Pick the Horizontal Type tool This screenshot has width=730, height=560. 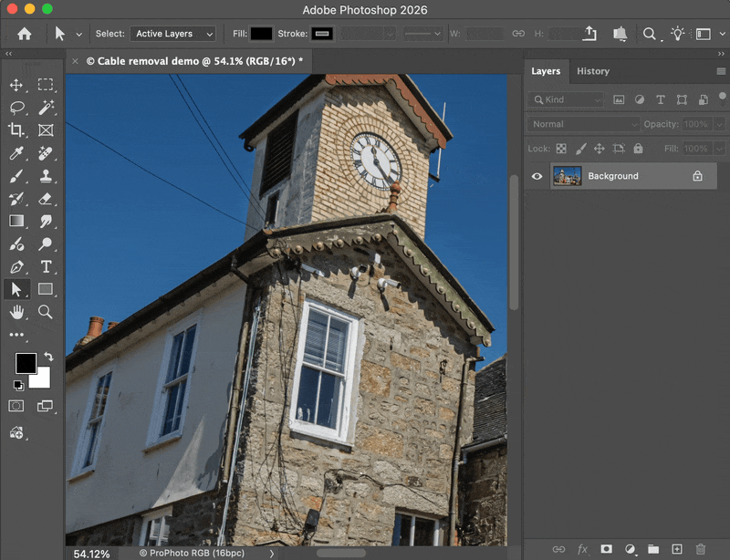coord(46,266)
